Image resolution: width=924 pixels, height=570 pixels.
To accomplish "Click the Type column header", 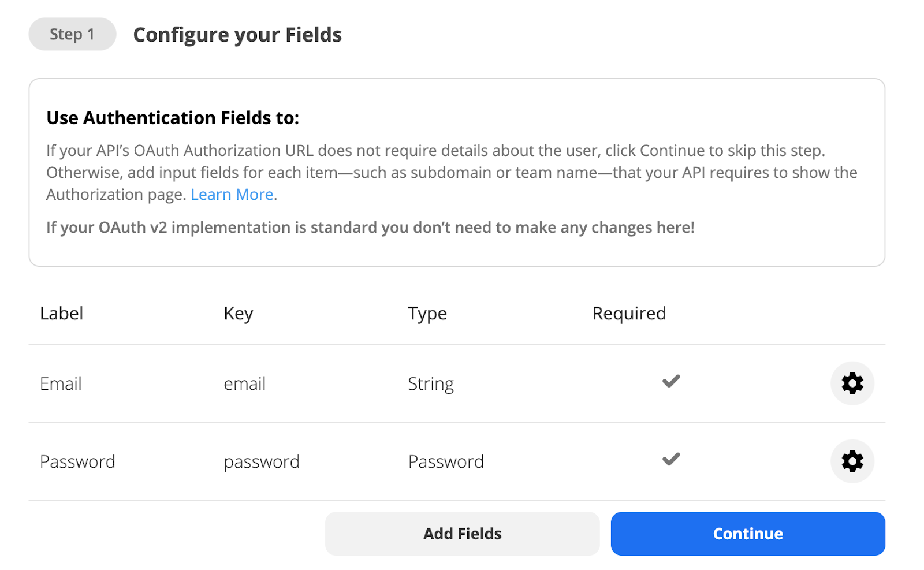I will click(427, 314).
